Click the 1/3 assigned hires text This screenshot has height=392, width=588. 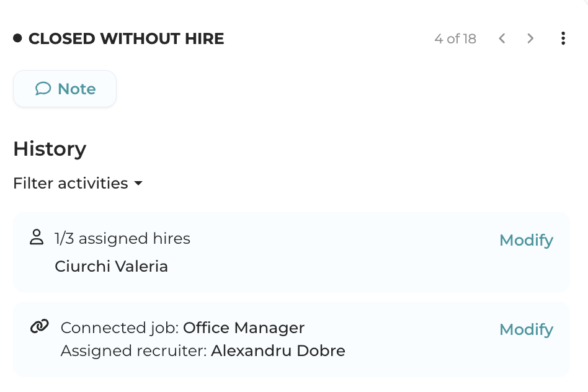pyautogui.click(x=122, y=238)
